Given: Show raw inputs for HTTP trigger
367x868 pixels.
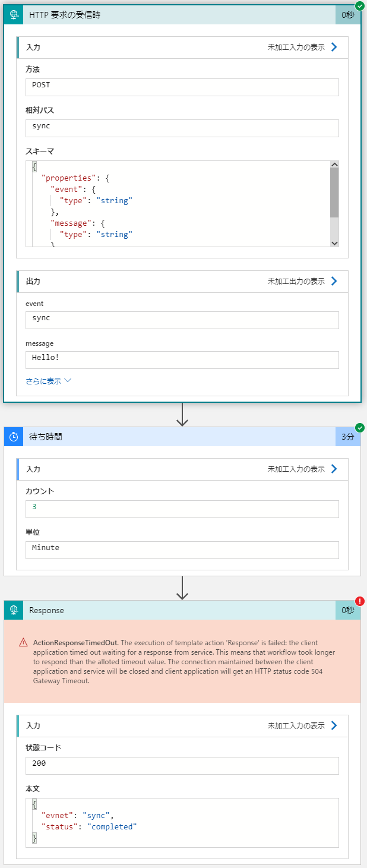Looking at the screenshot, I should [x=303, y=47].
